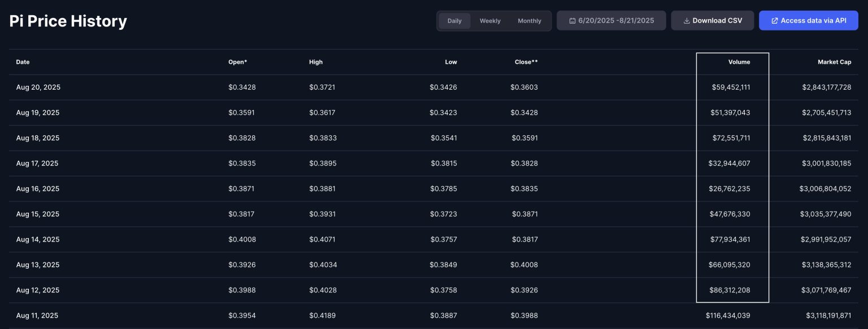Click the Close price for Aug 13, 2025
Image resolution: width=868 pixels, height=329 pixels.
pos(524,265)
